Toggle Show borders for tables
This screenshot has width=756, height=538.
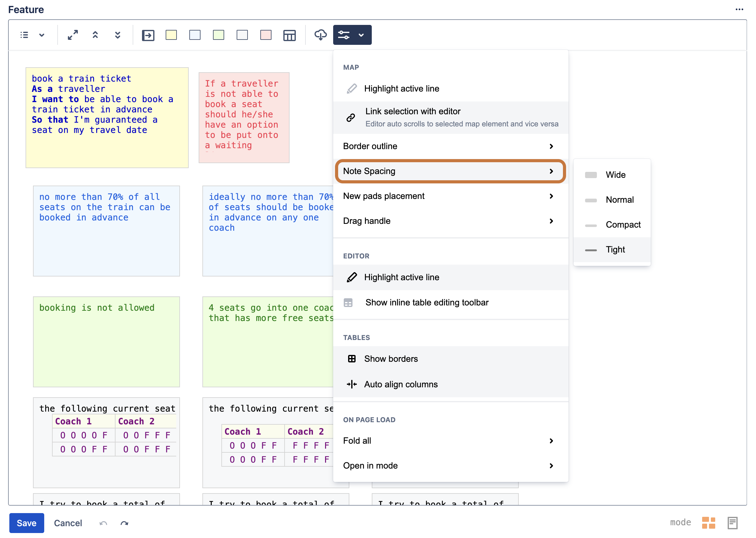pos(451,359)
